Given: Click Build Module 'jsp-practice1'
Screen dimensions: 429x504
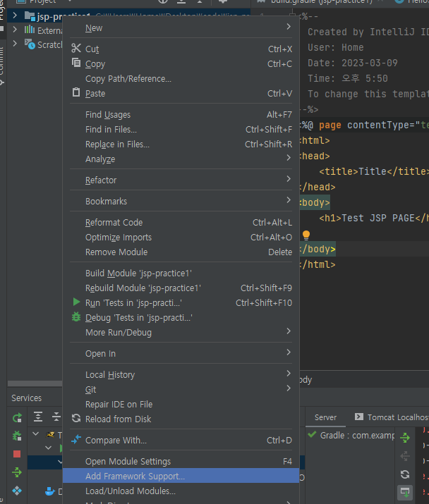Looking at the screenshot, I should (x=181, y=273).
